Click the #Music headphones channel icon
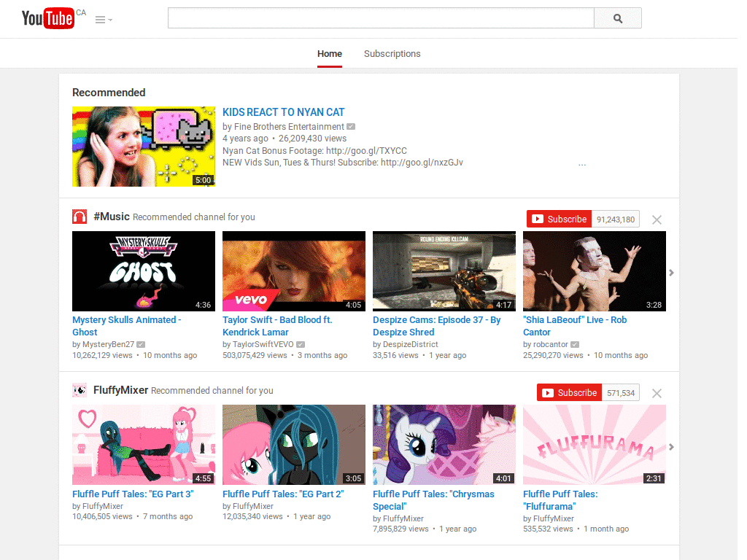 coord(80,217)
